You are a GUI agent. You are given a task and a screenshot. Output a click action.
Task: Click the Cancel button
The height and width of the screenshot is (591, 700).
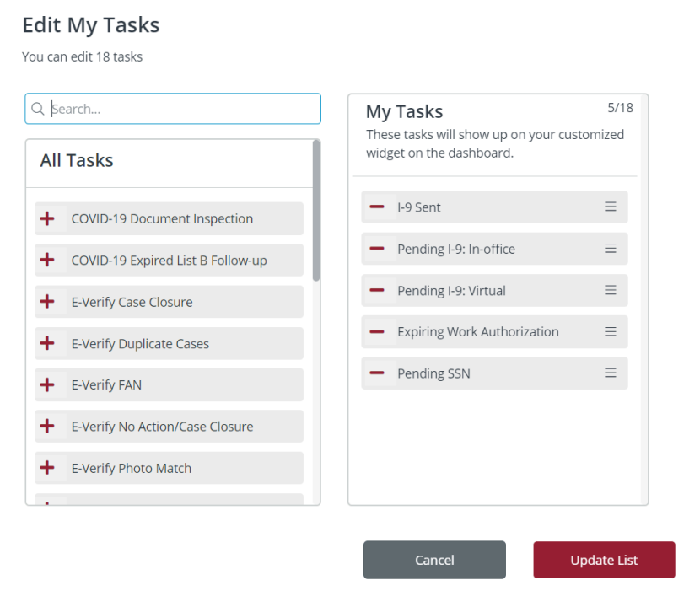tap(434, 559)
